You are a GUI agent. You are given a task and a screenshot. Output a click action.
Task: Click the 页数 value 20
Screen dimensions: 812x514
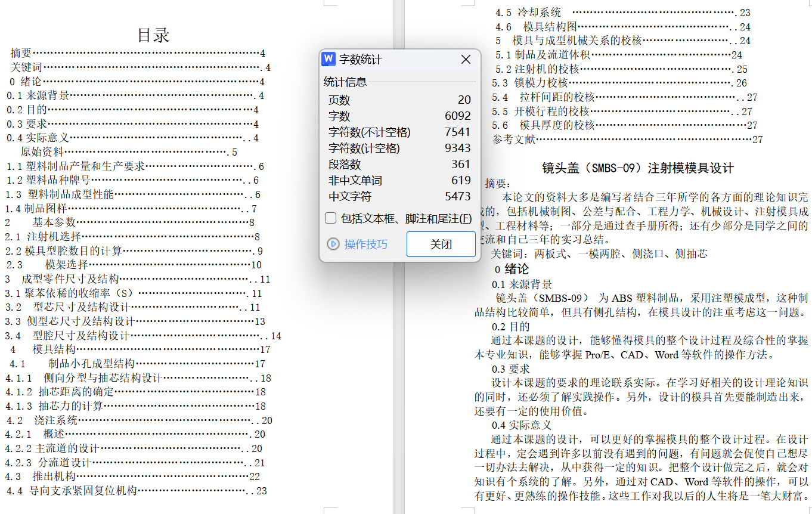464,100
